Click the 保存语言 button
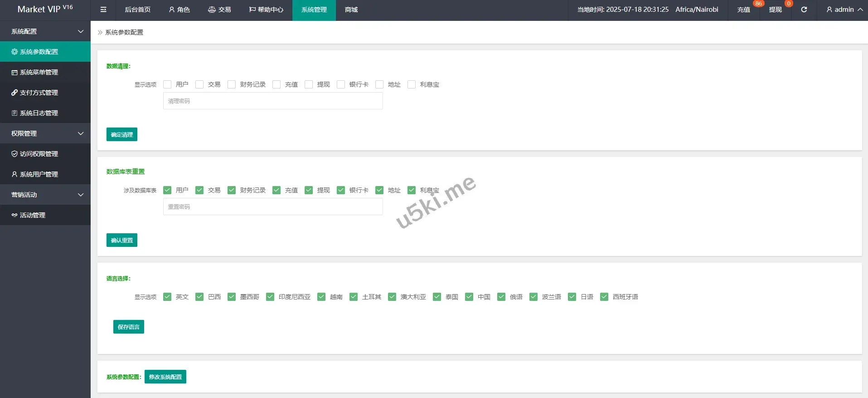 128,327
